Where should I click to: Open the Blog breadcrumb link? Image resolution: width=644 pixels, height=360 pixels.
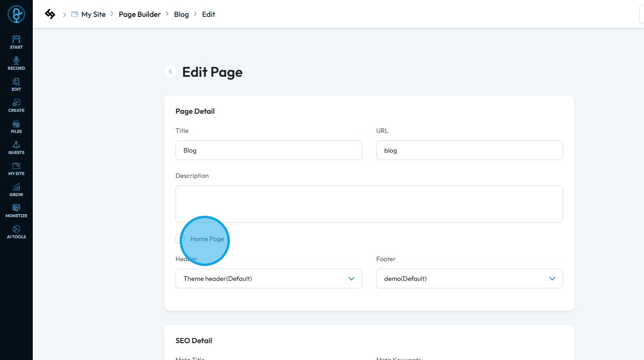(181, 15)
